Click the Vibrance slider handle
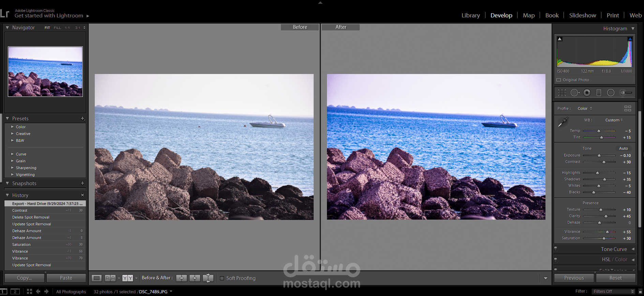 click(x=607, y=232)
